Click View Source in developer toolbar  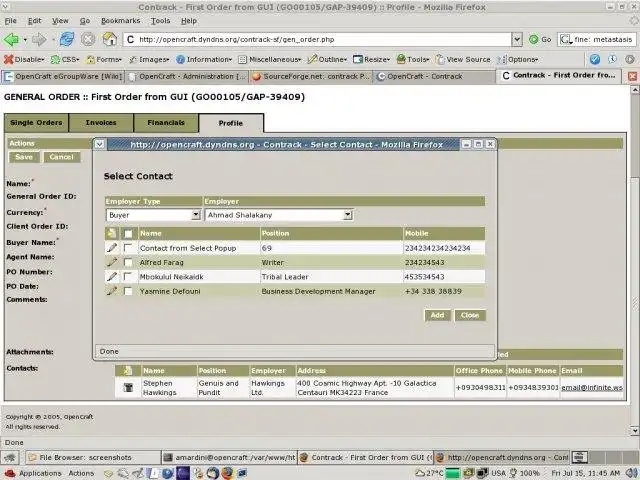click(463, 60)
